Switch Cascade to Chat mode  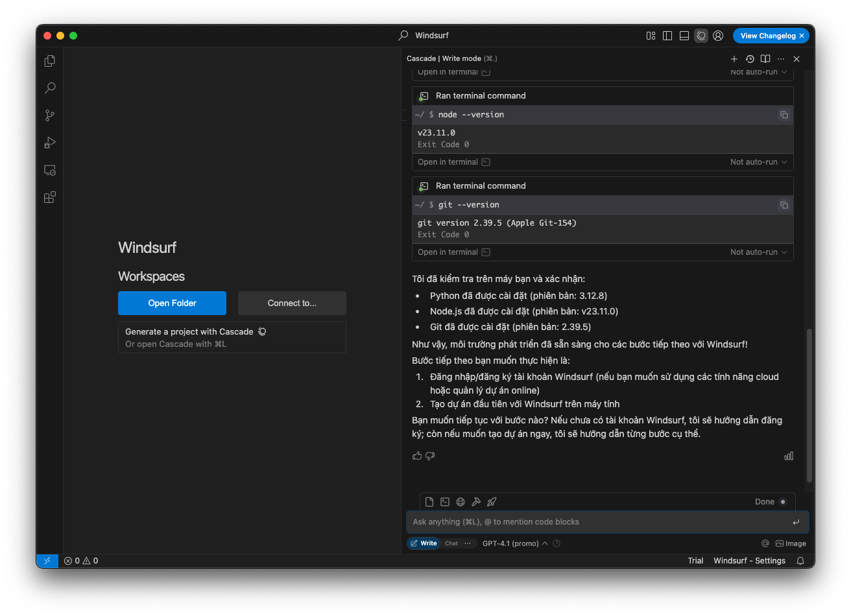tap(451, 543)
